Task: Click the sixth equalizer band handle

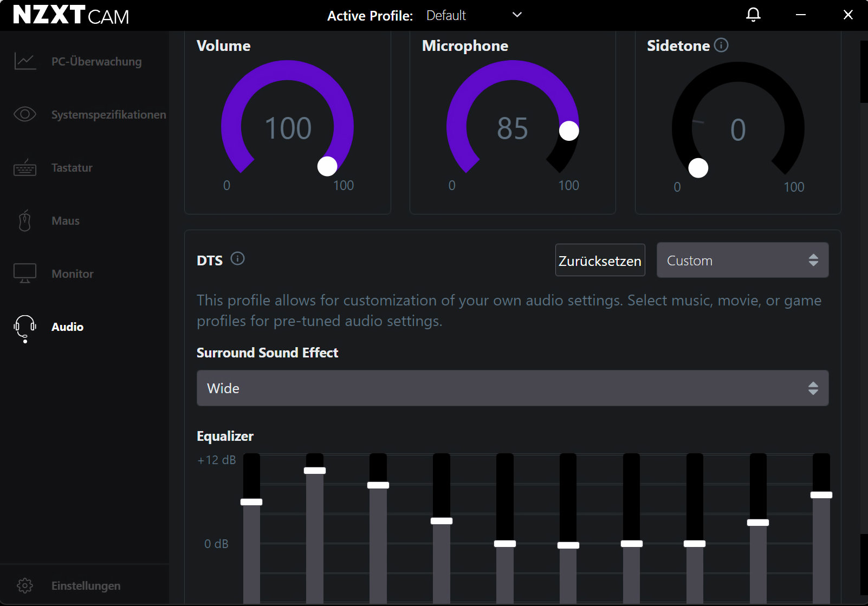Action: (x=568, y=545)
